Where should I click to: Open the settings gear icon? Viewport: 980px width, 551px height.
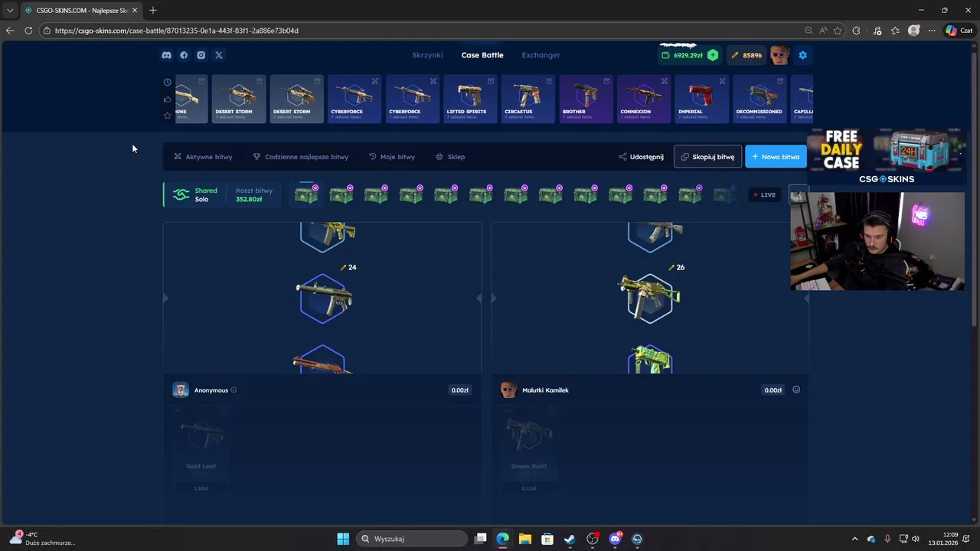802,55
